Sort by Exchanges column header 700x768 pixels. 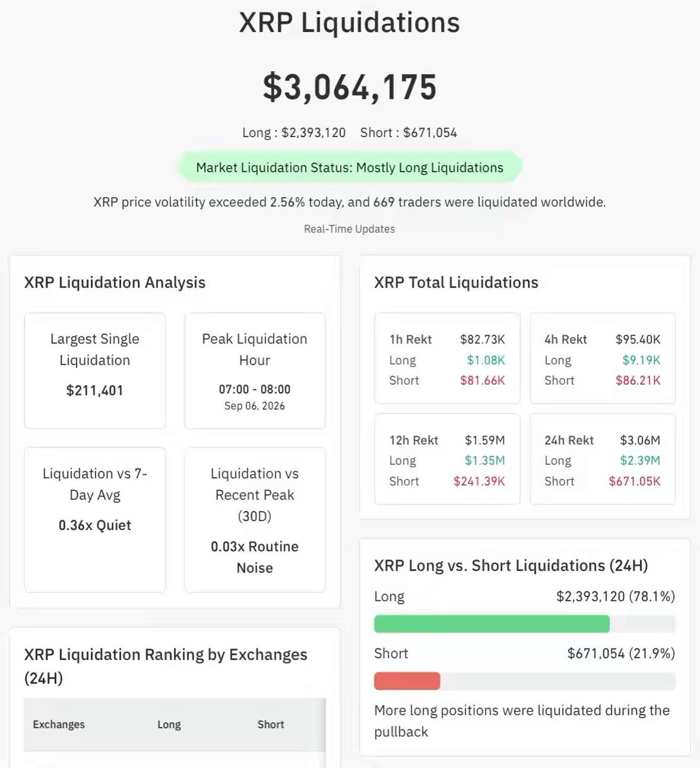pos(59,724)
